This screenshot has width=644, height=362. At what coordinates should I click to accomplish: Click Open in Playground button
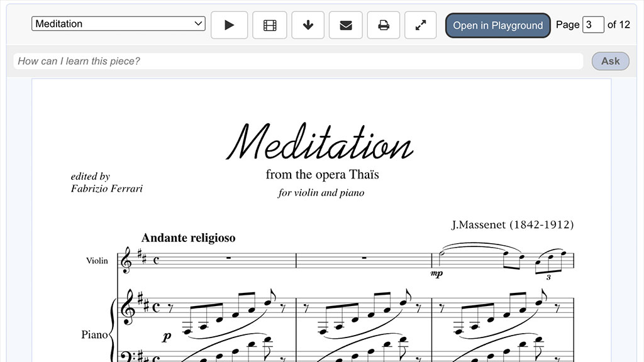498,25
